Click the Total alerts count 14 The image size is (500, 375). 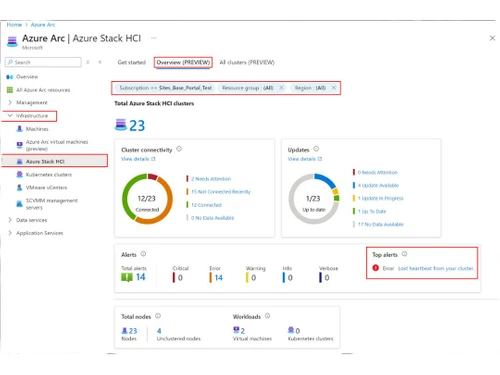point(140,277)
